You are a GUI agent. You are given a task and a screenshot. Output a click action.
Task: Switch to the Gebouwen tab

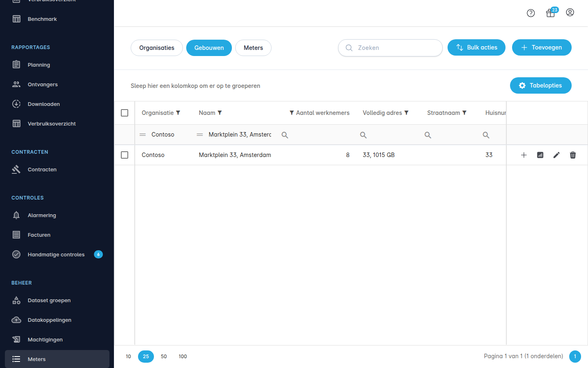[x=209, y=48]
